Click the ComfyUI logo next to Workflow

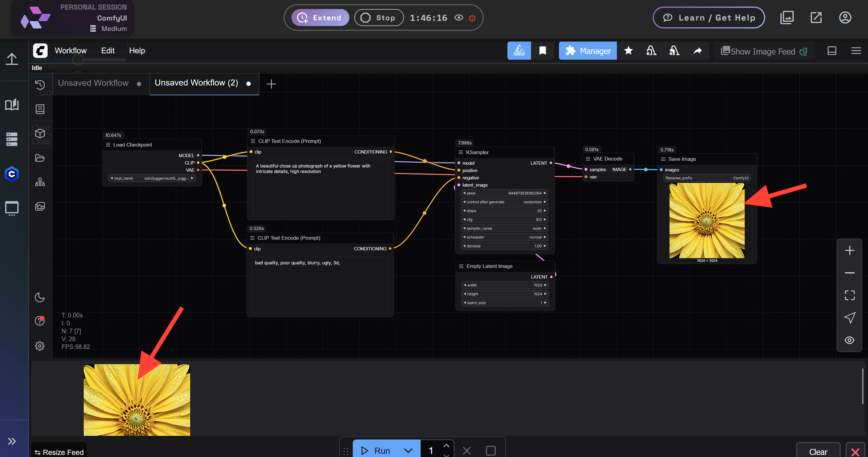click(40, 51)
